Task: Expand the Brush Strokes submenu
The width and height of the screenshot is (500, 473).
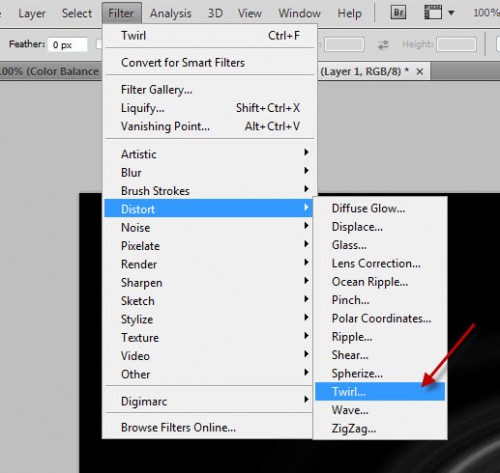Action: click(209, 191)
